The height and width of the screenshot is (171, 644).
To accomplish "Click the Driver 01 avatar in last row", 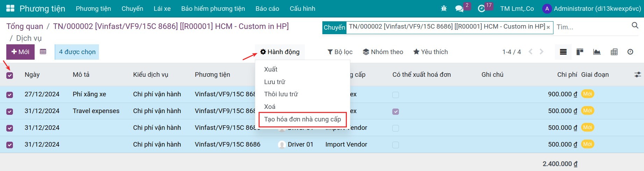I will [282, 144].
